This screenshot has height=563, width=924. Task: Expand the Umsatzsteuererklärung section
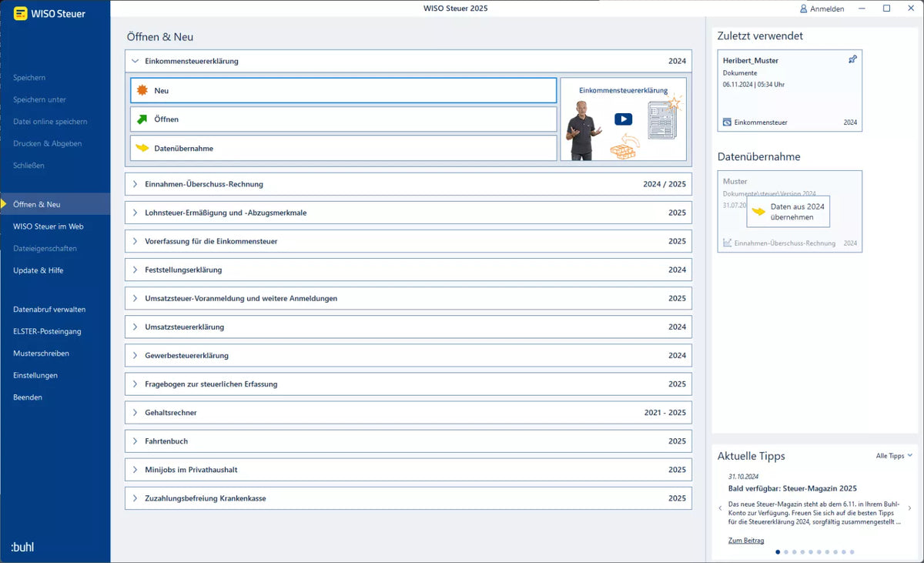point(135,327)
